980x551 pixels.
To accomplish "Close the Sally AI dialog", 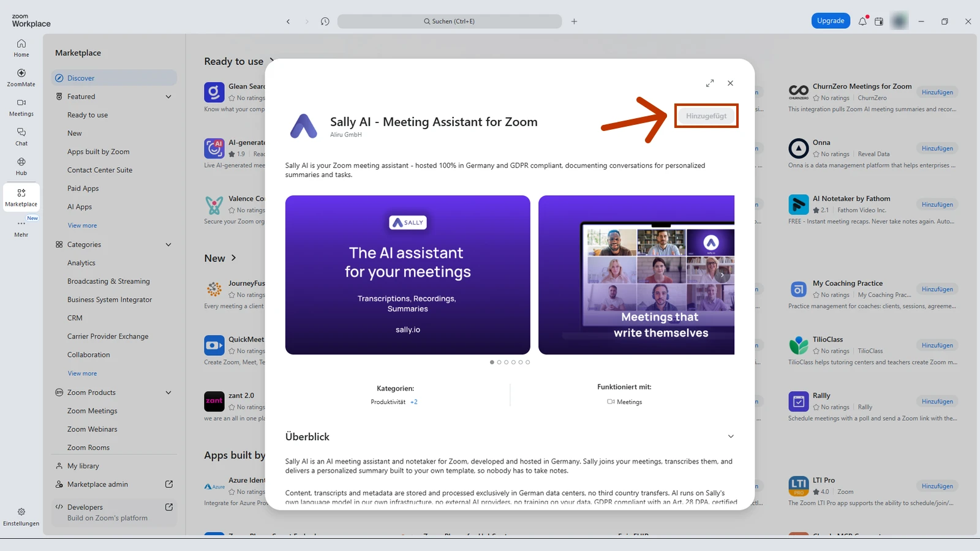I will pos(730,83).
